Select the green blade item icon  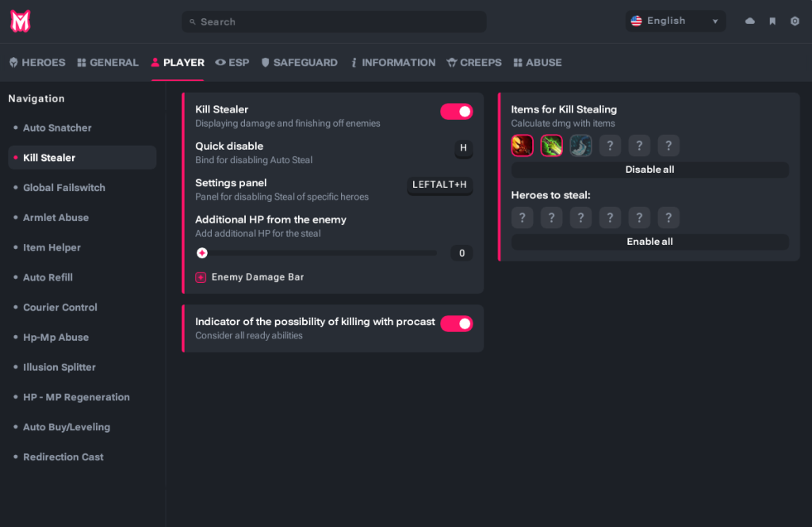coord(552,146)
